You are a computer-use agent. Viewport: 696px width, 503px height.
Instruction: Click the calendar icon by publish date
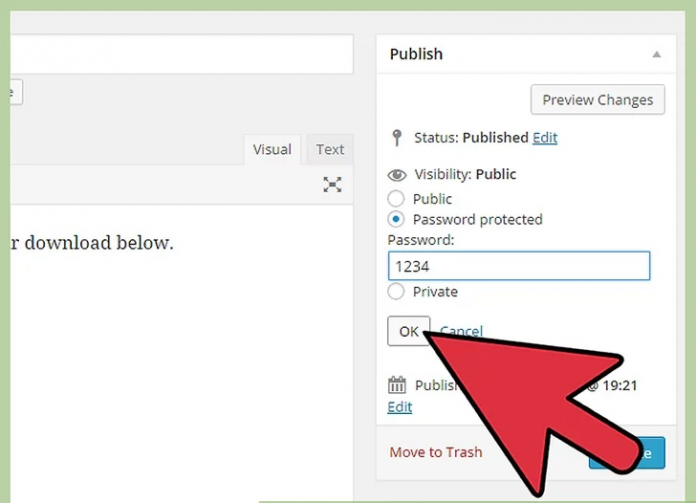tap(397, 385)
